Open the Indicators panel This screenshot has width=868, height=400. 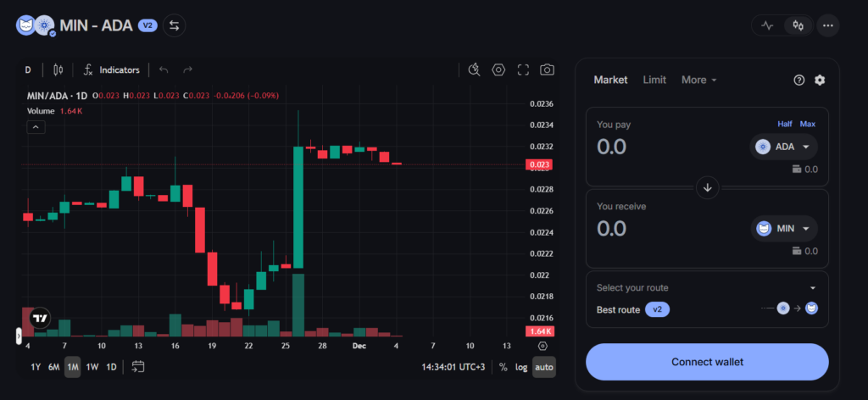[111, 69]
